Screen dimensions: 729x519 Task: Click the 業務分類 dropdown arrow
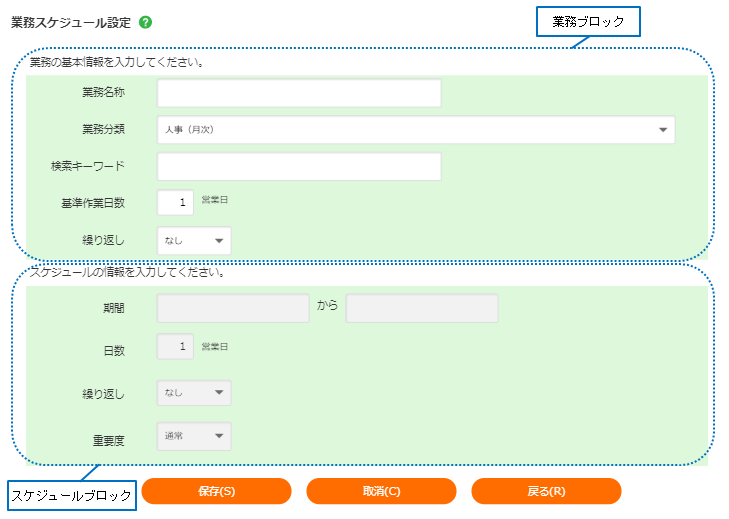point(663,130)
